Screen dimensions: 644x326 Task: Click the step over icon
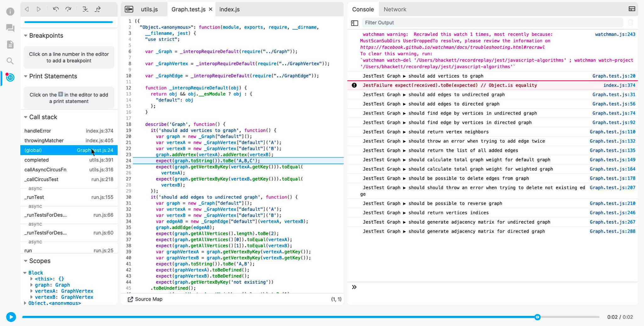(68, 9)
